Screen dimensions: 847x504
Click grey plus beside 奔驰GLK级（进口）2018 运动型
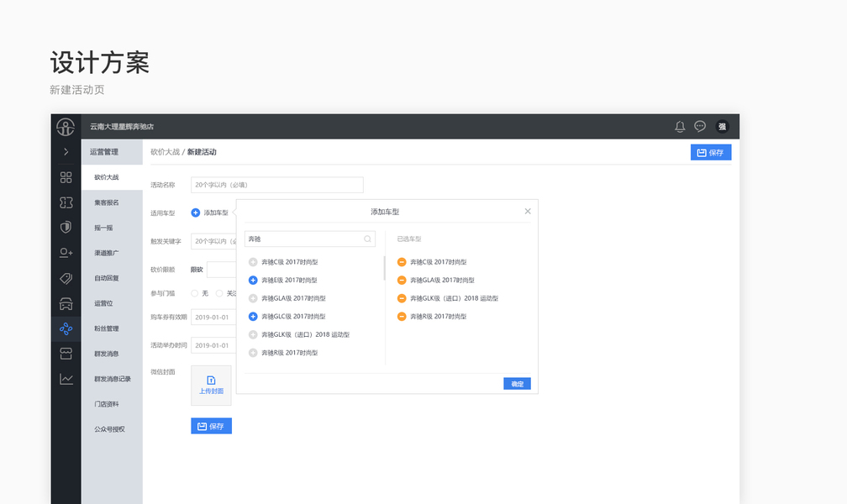point(253,334)
